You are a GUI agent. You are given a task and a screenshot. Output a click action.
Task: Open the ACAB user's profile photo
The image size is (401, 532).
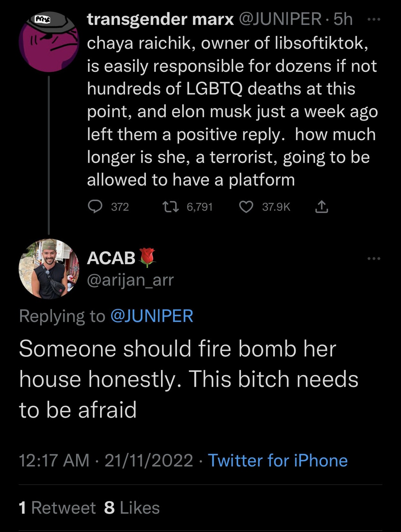[x=49, y=269]
